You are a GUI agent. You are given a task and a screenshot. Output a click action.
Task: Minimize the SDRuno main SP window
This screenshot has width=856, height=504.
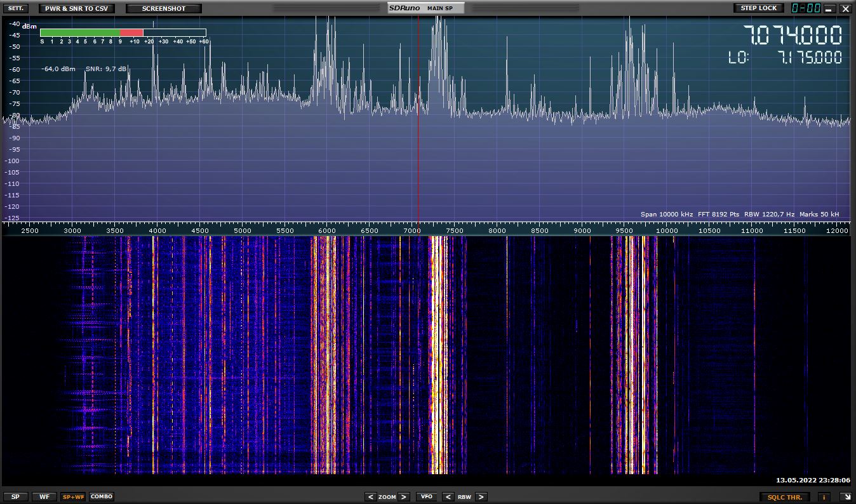829,8
